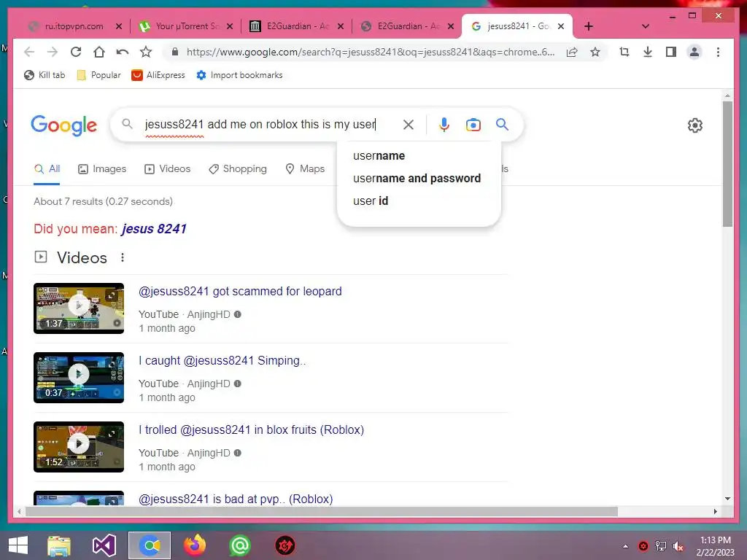Viewport: 747px width, 560px height.
Task: Open the Videos section three-dot options
Action: point(123,257)
